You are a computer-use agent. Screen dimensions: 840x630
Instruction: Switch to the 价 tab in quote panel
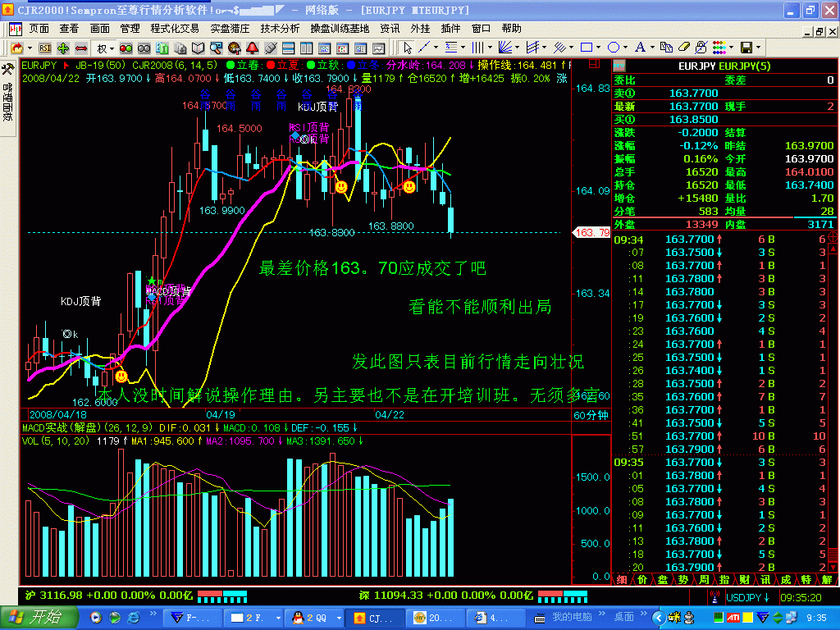[641, 580]
